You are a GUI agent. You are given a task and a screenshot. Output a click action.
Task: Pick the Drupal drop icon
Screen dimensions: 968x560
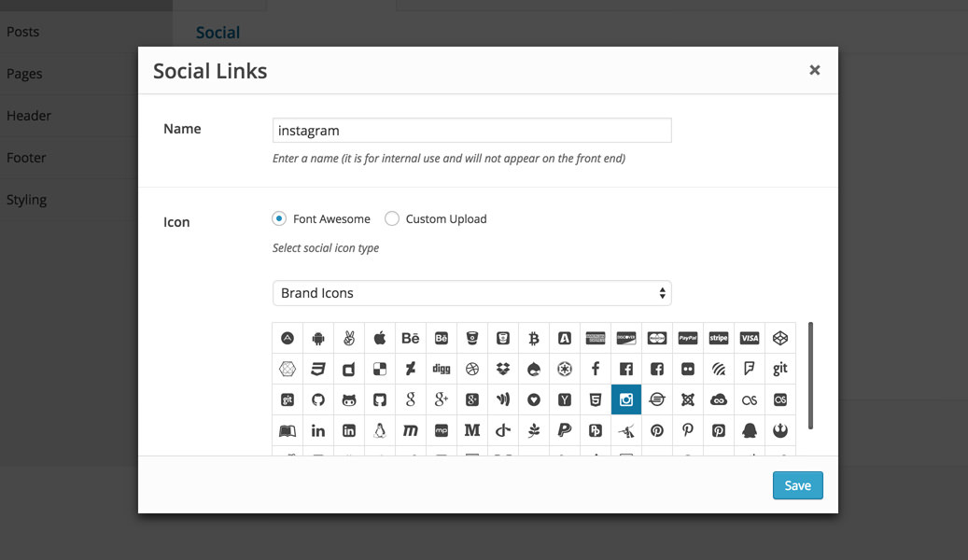click(x=534, y=369)
